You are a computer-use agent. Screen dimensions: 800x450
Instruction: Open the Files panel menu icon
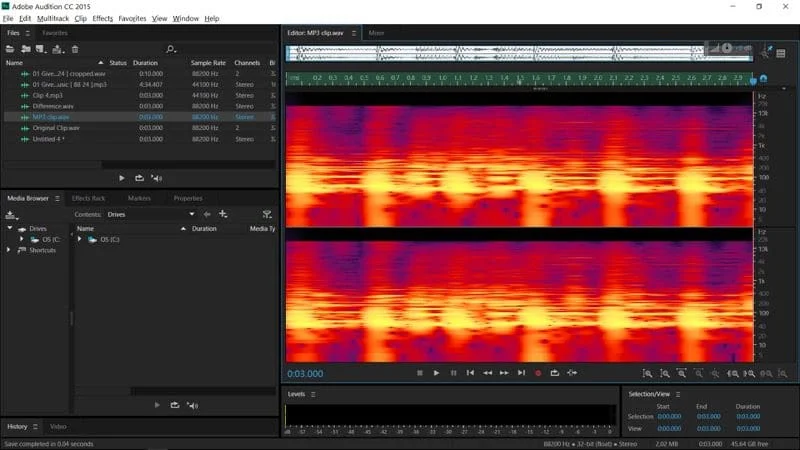(x=28, y=33)
